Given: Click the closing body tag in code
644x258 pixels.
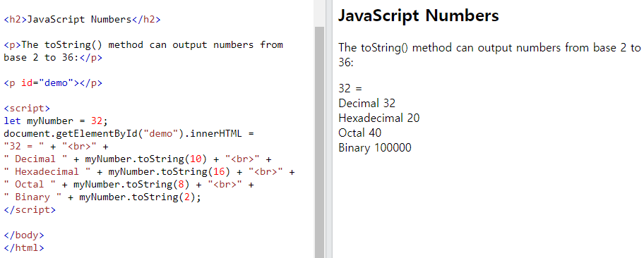Looking at the screenshot, I should pyautogui.click(x=24, y=235).
